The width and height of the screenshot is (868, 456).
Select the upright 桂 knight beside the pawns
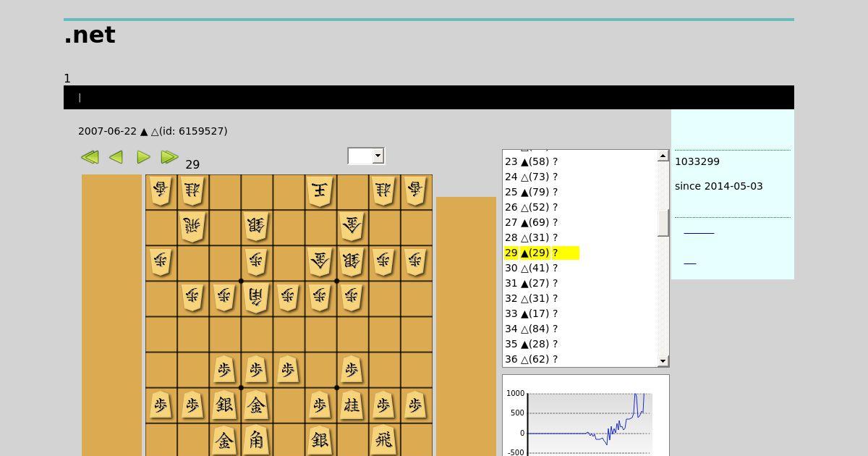point(352,405)
